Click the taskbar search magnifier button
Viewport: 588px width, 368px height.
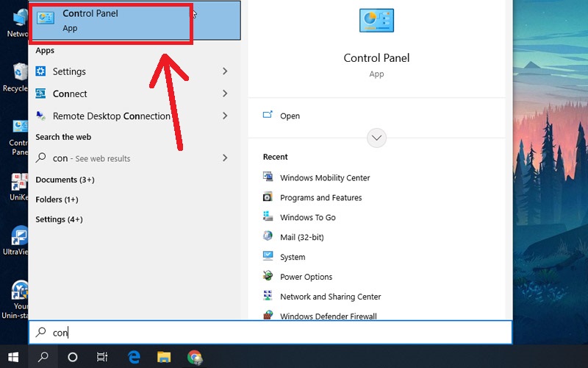coord(43,357)
